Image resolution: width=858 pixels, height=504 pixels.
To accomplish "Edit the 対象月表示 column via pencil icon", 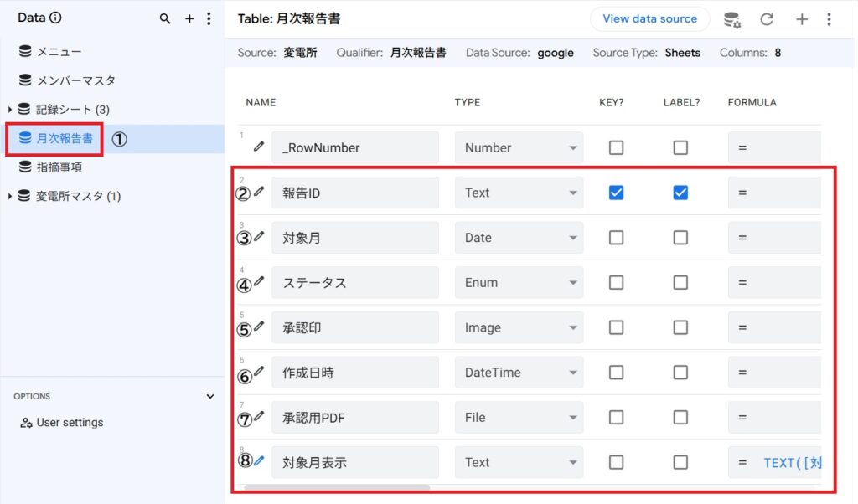I will pyautogui.click(x=259, y=460).
